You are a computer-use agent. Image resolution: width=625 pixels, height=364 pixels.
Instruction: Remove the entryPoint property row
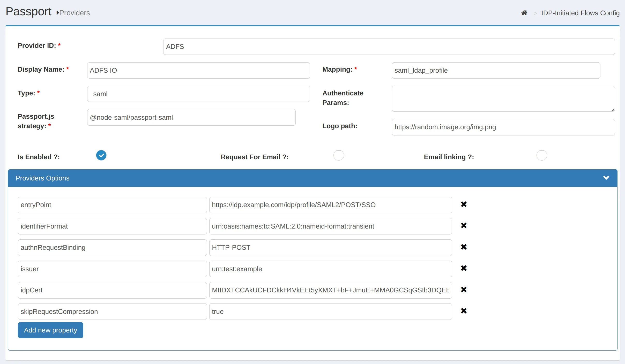[x=464, y=204]
